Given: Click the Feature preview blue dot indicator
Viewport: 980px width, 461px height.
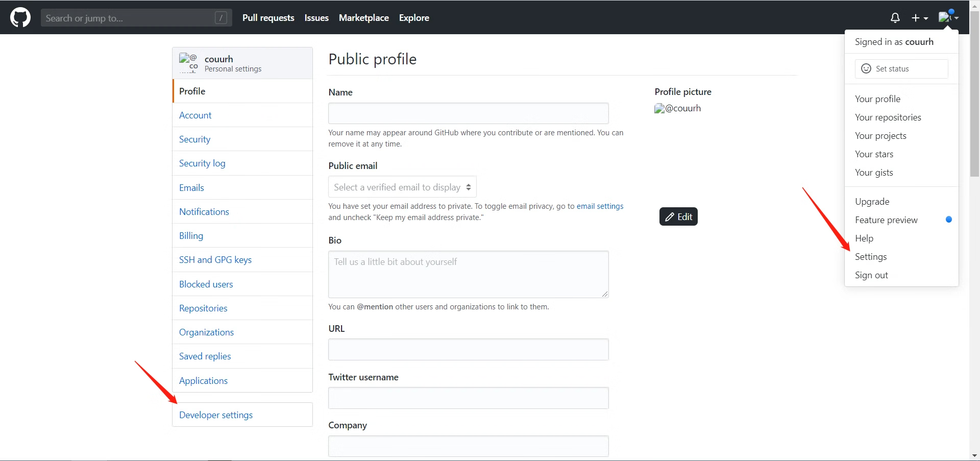Looking at the screenshot, I should pyautogui.click(x=949, y=220).
